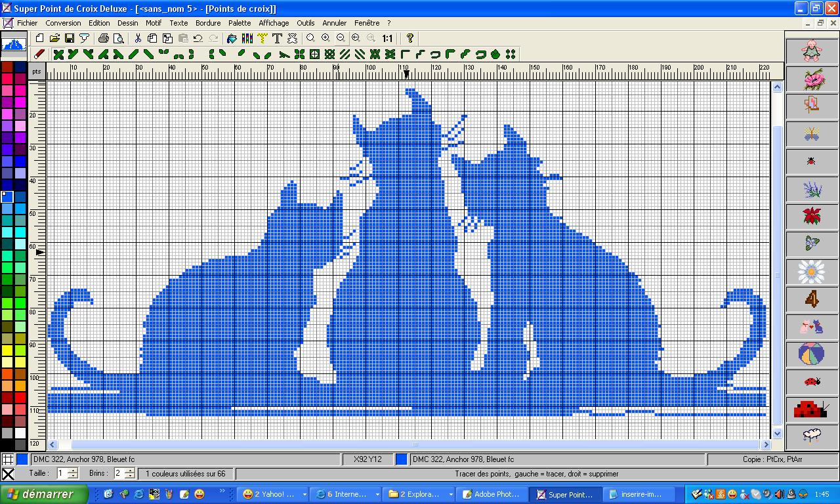This screenshot has width=840, height=504.
Task: Click the Help question mark icon
Action: coord(411,38)
